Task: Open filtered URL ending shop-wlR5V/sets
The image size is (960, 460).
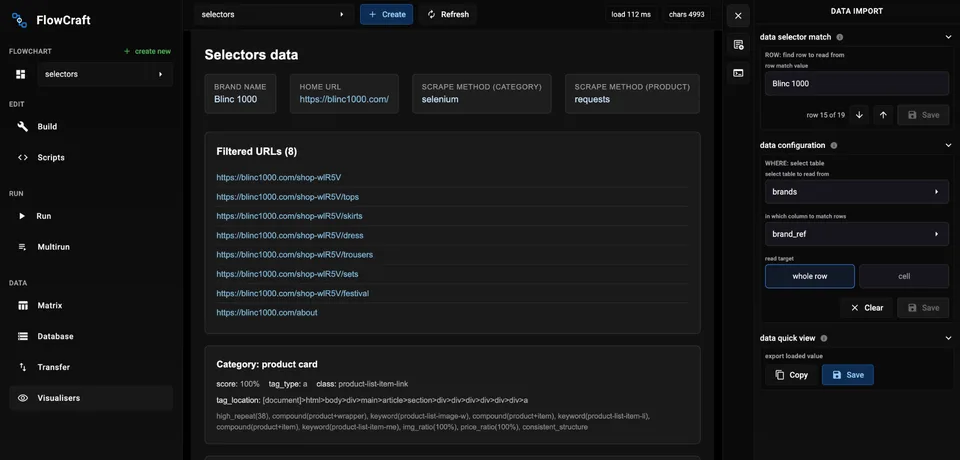Action: pyautogui.click(x=288, y=274)
